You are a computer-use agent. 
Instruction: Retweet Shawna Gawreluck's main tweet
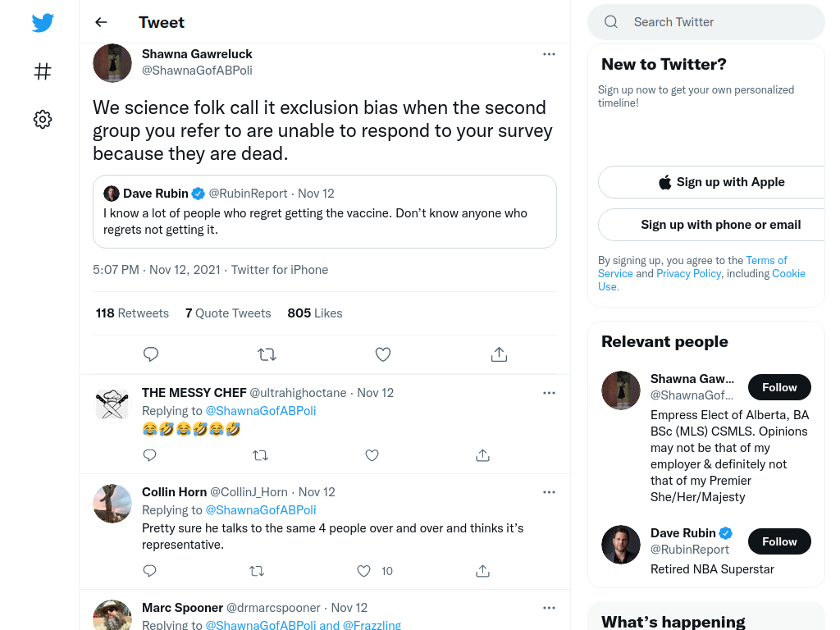click(x=267, y=354)
